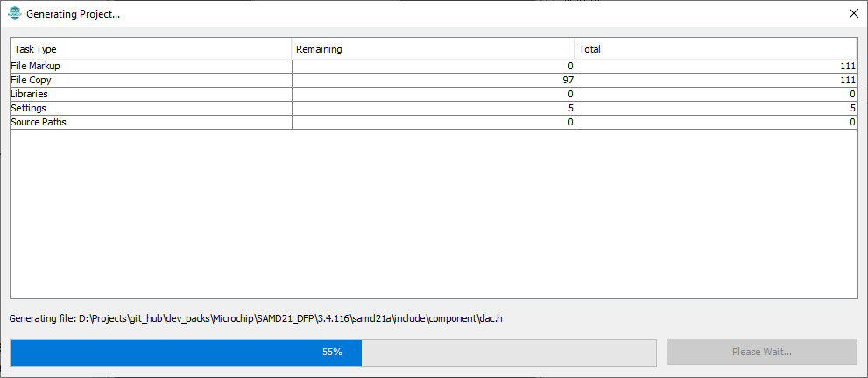Select the File Copy row label
Image resolution: width=868 pixels, height=378 pixels.
31,81
